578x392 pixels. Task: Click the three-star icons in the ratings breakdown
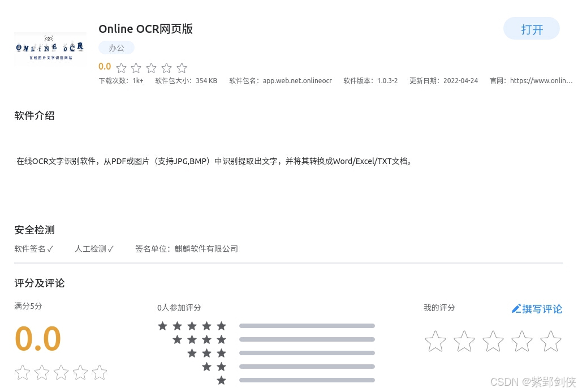click(206, 353)
